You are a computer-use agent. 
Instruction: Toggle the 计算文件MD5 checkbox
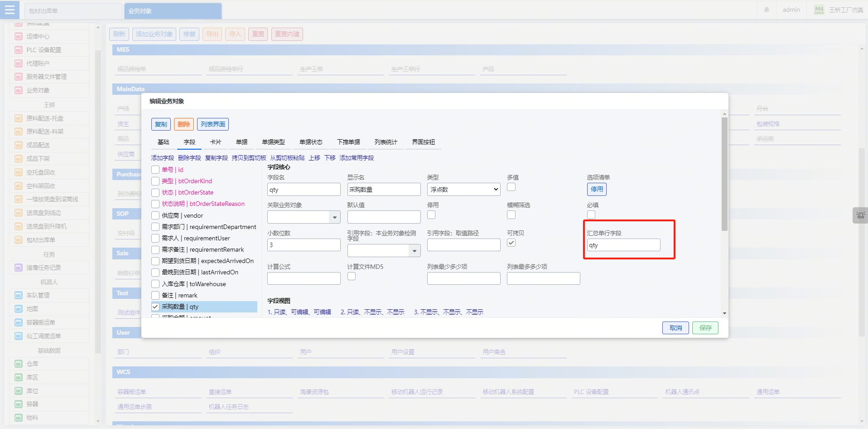(x=352, y=276)
